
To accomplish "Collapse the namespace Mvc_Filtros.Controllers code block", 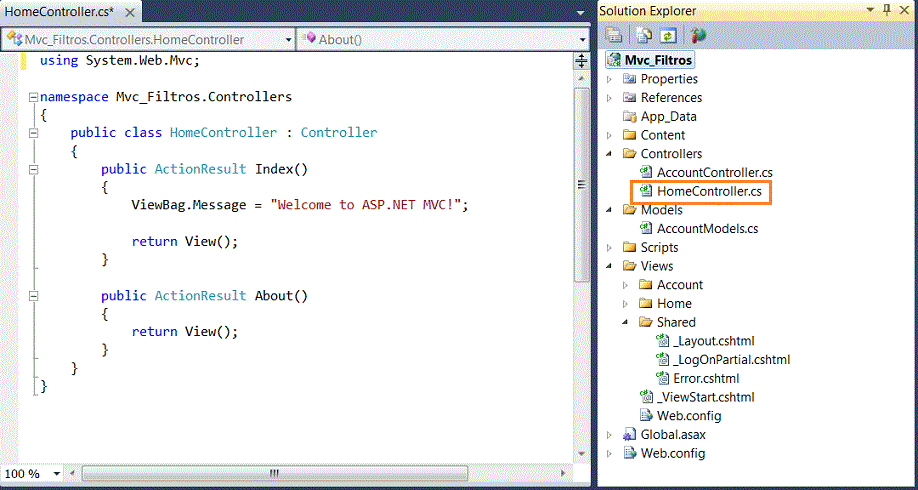I will 34,97.
